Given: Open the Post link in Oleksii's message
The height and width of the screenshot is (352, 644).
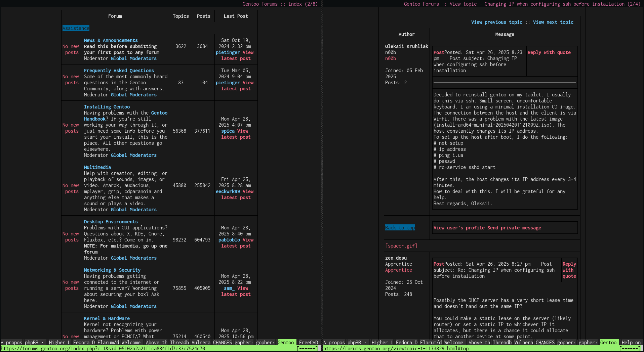Looking at the screenshot, I should 439,52.
